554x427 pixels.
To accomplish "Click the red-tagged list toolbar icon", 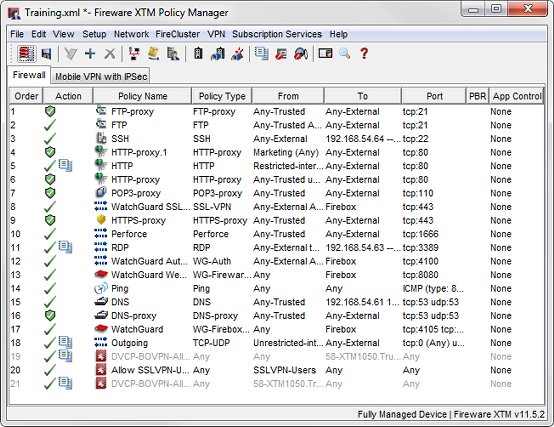I will pos(281,54).
